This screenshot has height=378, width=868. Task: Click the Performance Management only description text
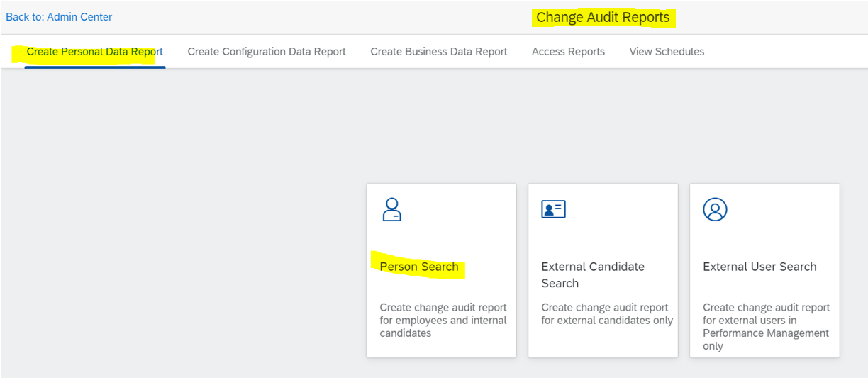[767, 327]
